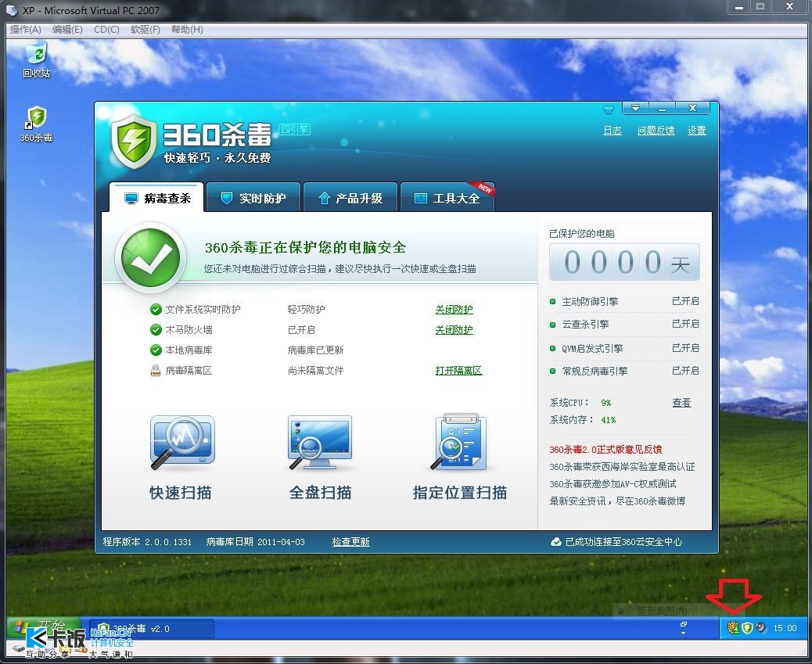Click the protected days counter 0000天
This screenshot has width=812, height=664.
pyautogui.click(x=624, y=262)
